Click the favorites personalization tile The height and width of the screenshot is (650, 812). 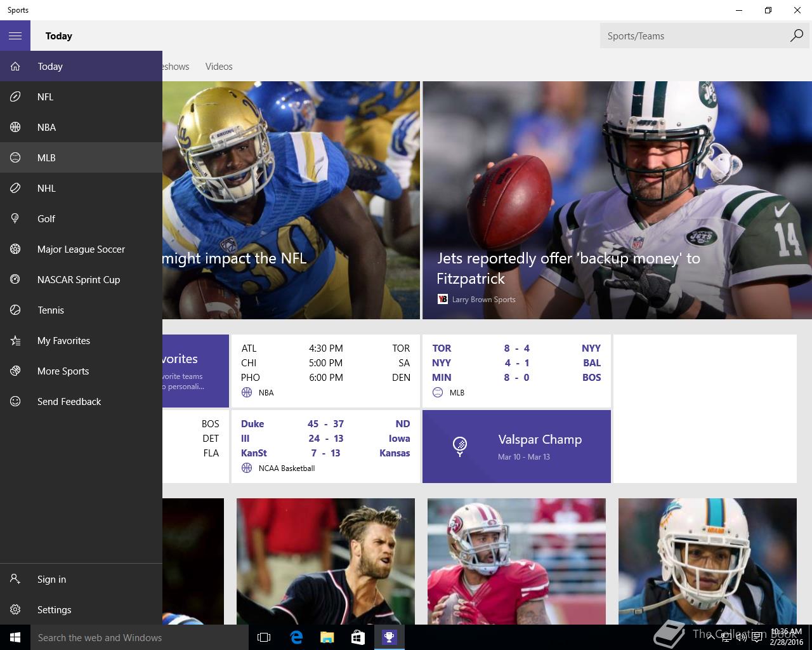[x=195, y=371]
